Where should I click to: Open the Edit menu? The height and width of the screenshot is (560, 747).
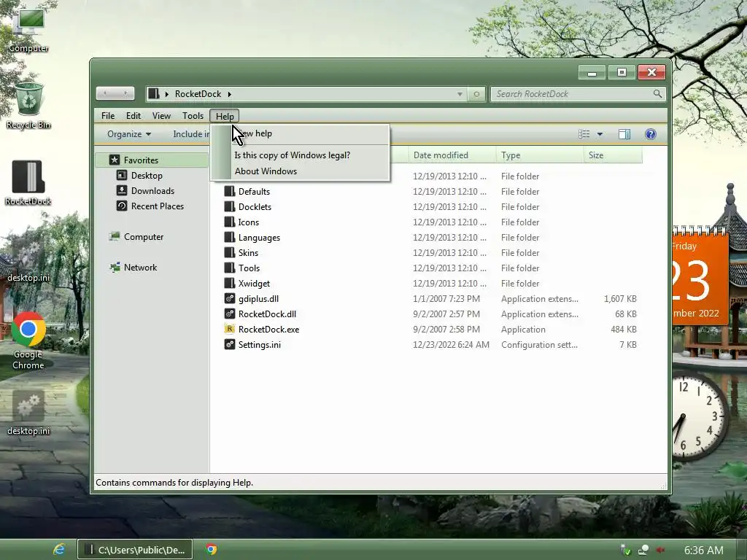[x=133, y=116]
